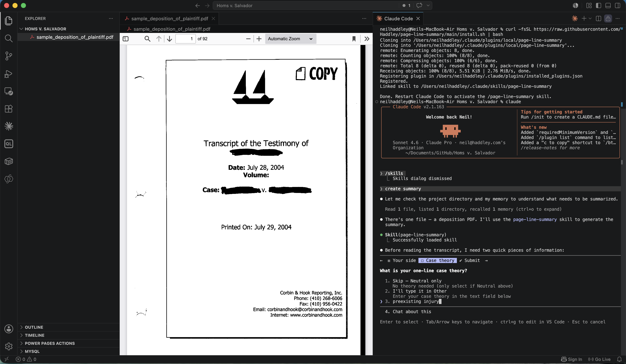
Task: Expand the OUTLINE section
Action: pos(34,327)
